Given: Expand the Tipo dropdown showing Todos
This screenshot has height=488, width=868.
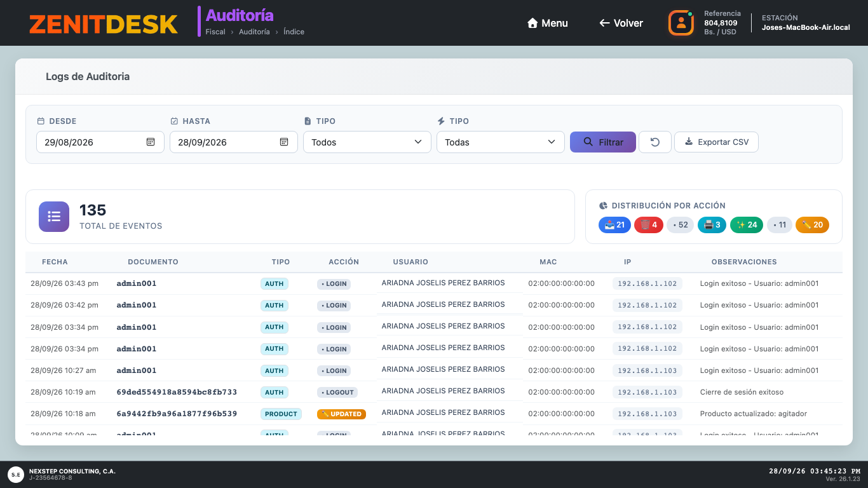Looking at the screenshot, I should pyautogui.click(x=367, y=142).
